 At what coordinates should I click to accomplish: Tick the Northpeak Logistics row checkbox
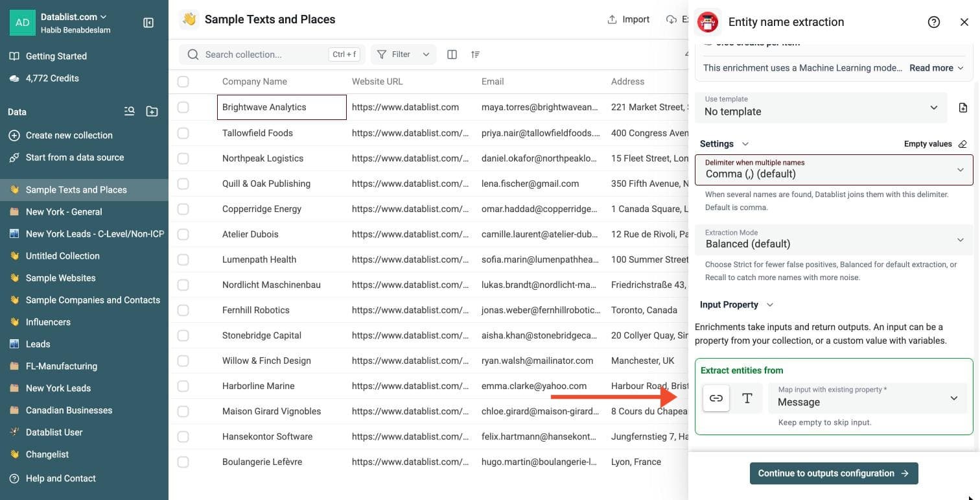[x=183, y=158]
